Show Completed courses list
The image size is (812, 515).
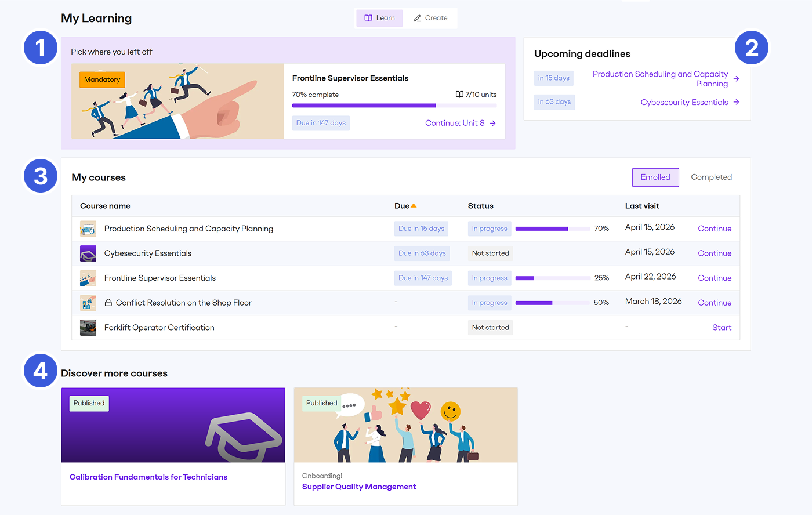click(711, 177)
